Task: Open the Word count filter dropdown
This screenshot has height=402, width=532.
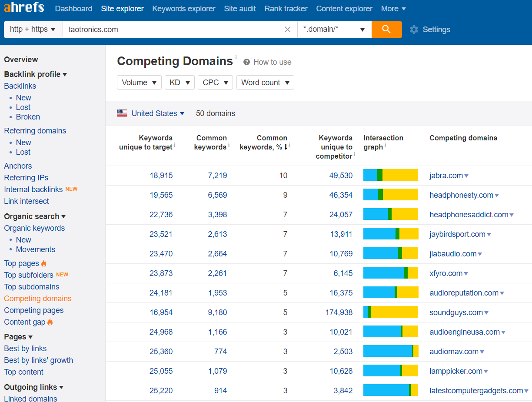Action: 265,83
